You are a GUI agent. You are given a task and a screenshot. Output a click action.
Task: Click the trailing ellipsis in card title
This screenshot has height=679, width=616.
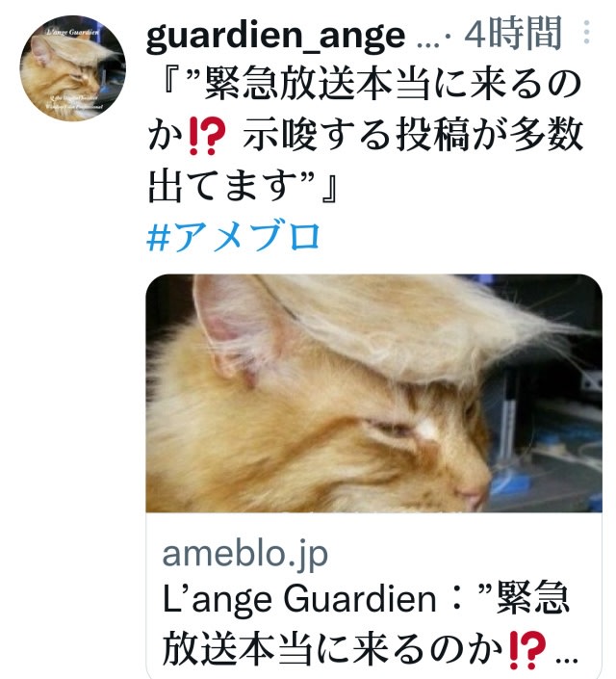click(566, 661)
